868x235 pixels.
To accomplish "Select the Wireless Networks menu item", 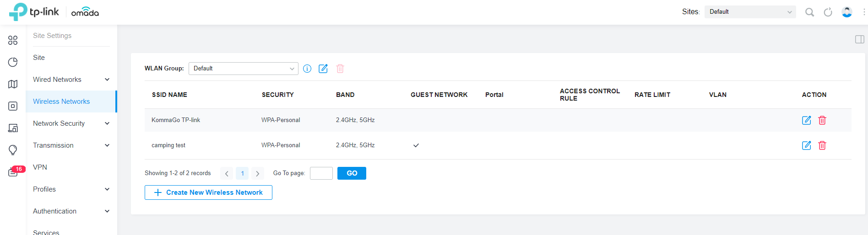I will pyautogui.click(x=61, y=101).
